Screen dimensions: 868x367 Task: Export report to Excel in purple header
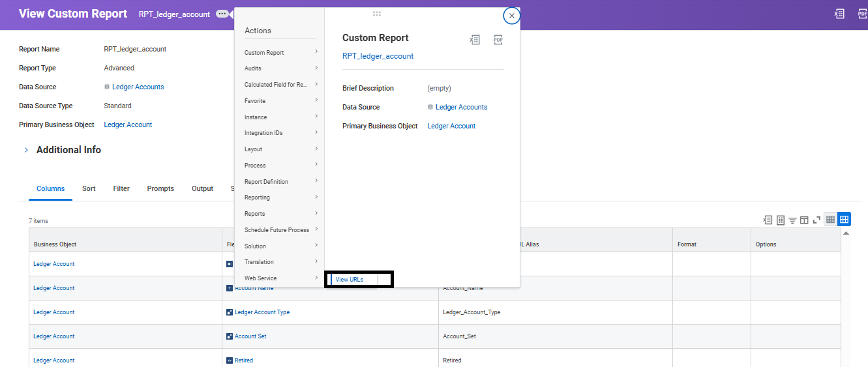pos(840,14)
